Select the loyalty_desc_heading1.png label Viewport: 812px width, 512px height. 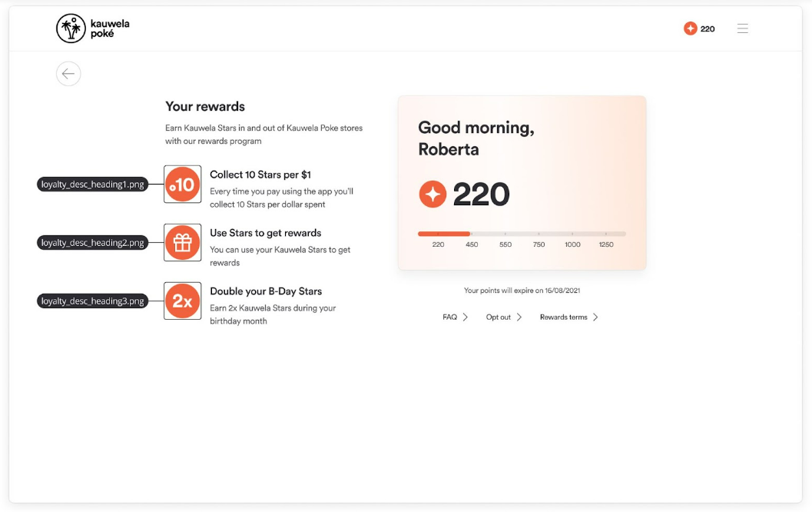point(93,184)
